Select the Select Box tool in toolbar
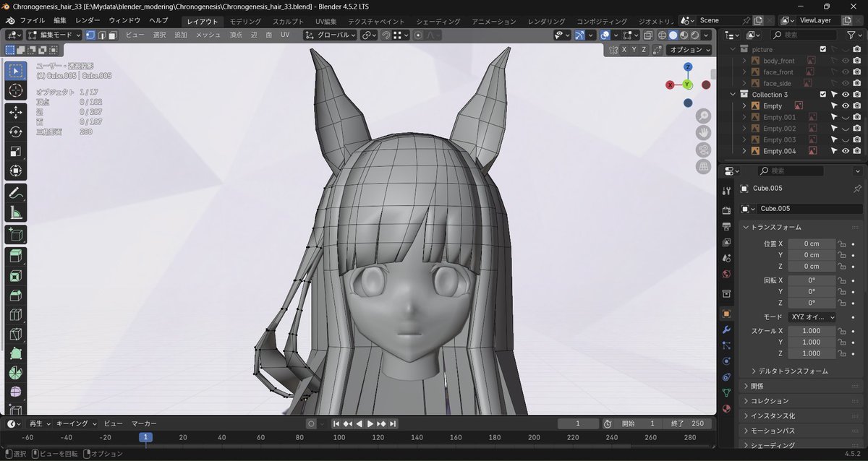The width and height of the screenshot is (868, 461). coord(16,71)
